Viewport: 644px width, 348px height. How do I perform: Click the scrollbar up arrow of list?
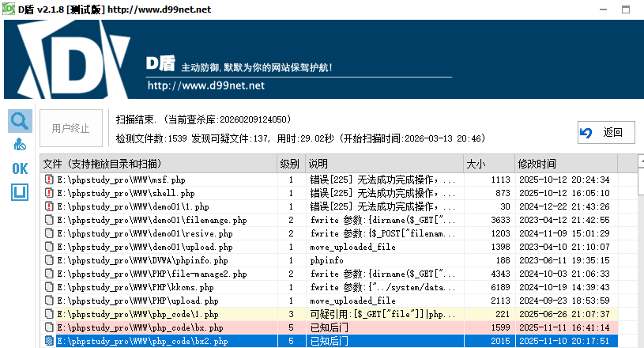tap(642, 163)
